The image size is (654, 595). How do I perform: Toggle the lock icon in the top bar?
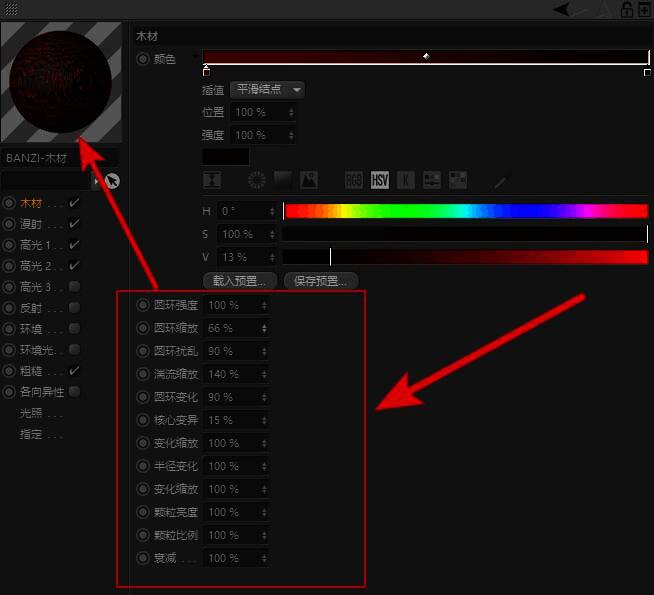(626, 9)
